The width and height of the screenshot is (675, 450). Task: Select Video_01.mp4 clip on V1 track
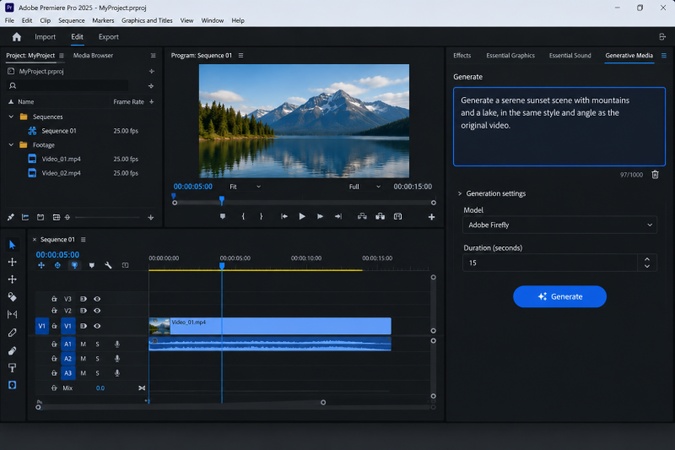pyautogui.click(x=270, y=326)
